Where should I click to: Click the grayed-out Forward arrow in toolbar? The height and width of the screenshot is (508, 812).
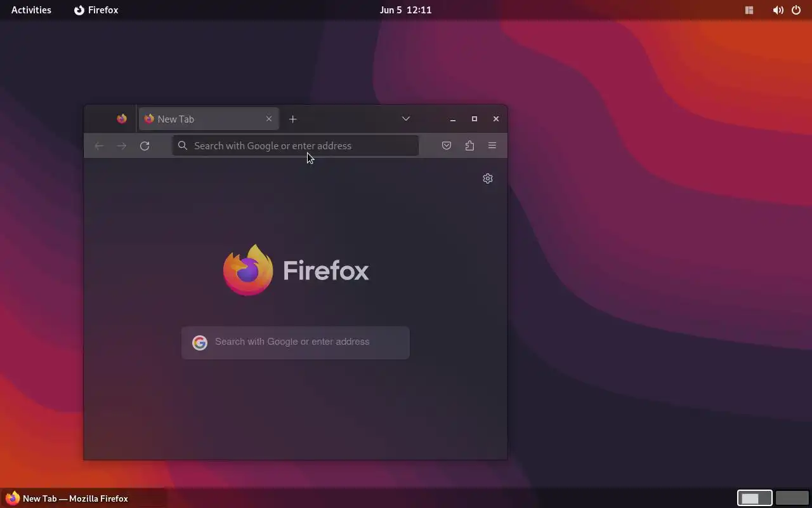pyautogui.click(x=122, y=146)
